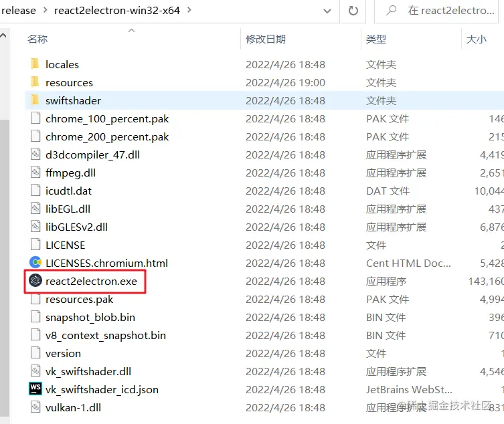Sort by the 修改日期 column header

(266, 39)
